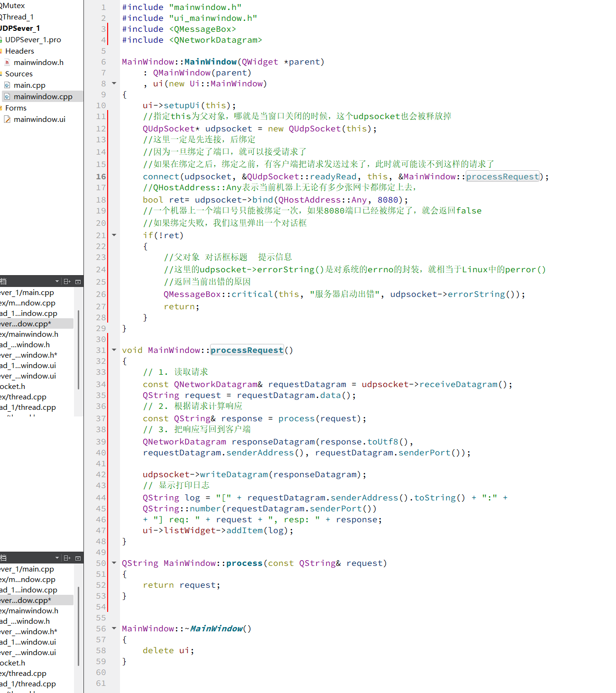Click 'return request;' on line 52
616x693 pixels.
coord(182,585)
